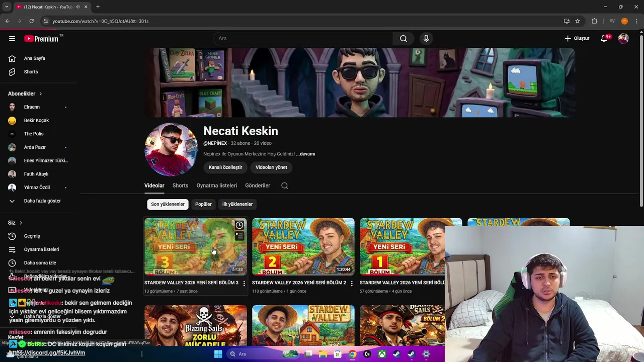Open Stardew Valley Bölüm 2 thumbnail
Viewport: 644px width, 362px height.
coord(303,246)
